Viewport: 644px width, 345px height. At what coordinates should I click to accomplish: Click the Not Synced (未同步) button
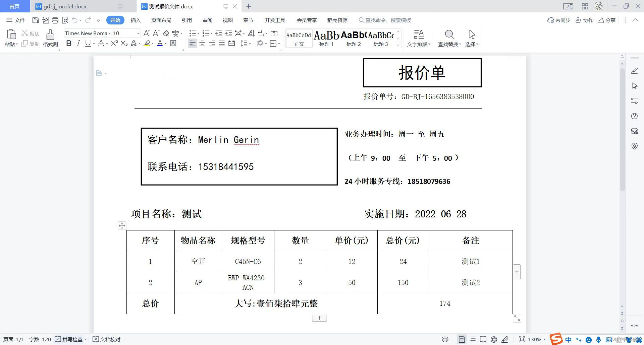[559, 20]
